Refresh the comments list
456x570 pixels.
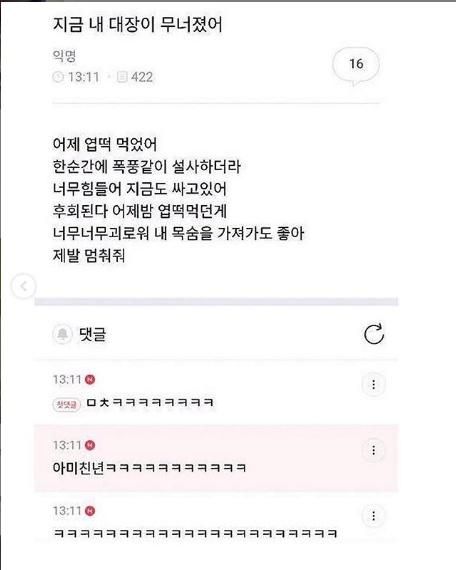pos(374,334)
